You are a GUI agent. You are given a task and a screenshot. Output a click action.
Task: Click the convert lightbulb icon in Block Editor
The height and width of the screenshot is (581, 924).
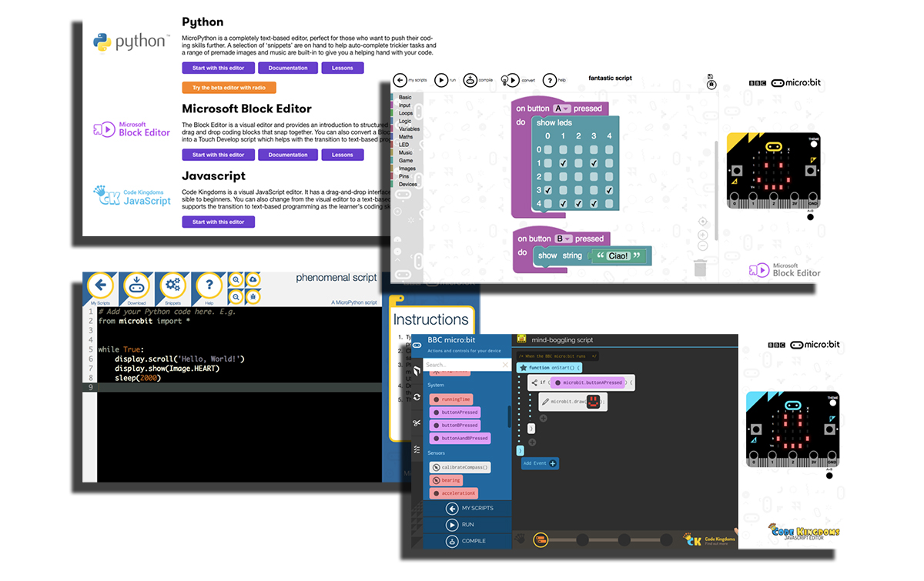pyautogui.click(x=509, y=80)
